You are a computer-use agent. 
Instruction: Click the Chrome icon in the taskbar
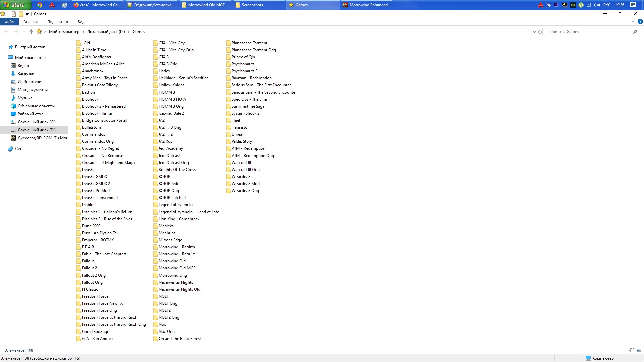click(40, 5)
